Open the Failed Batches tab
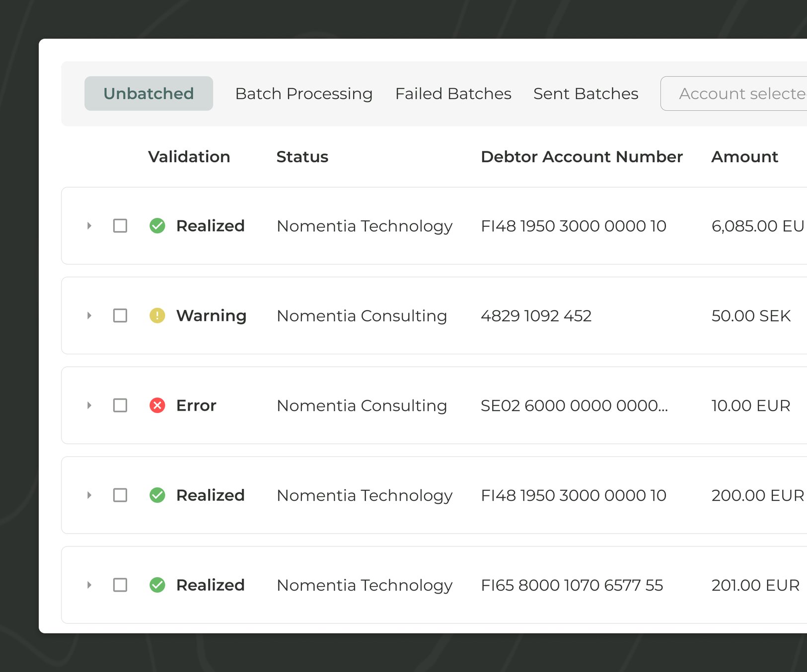 click(453, 93)
